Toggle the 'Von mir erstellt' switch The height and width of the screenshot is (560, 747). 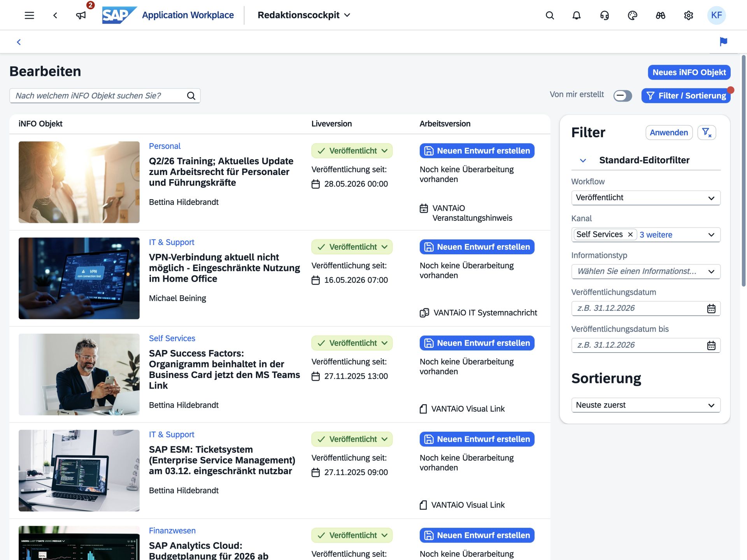coord(622,96)
